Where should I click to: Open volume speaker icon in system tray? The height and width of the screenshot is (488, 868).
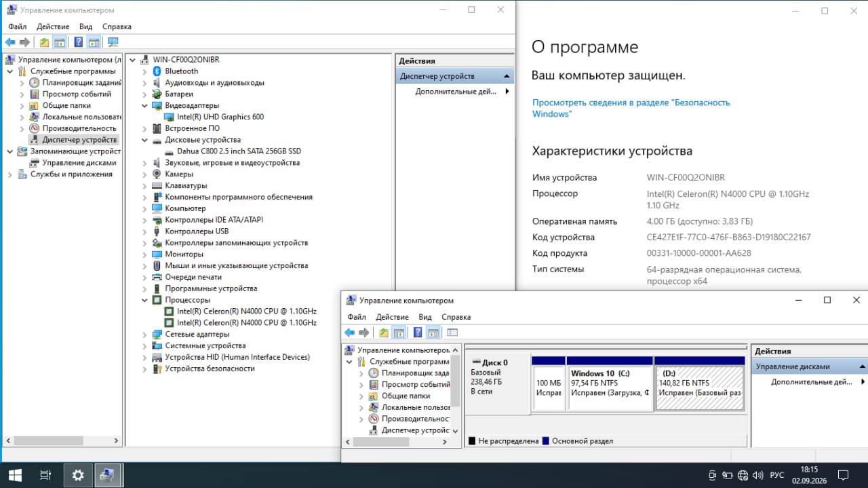757,475
